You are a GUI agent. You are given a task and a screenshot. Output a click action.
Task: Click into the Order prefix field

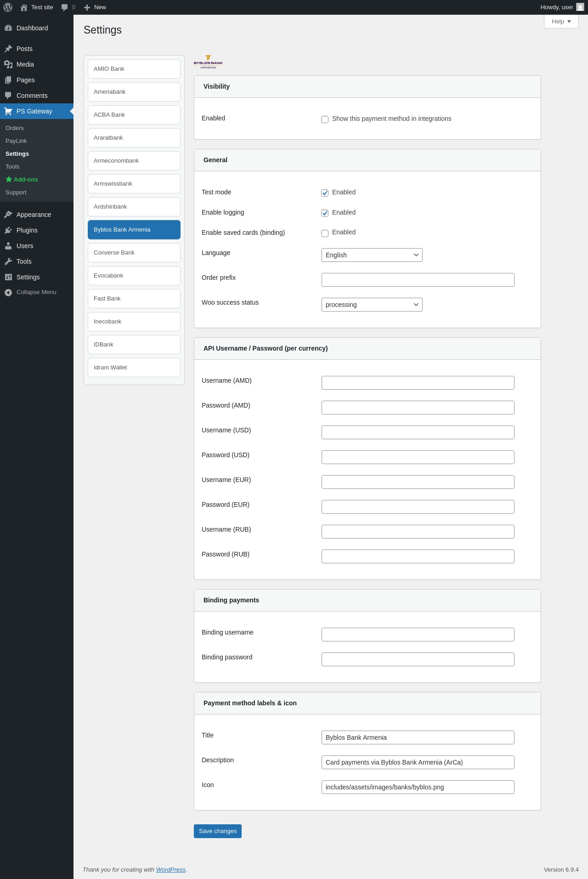click(x=418, y=280)
